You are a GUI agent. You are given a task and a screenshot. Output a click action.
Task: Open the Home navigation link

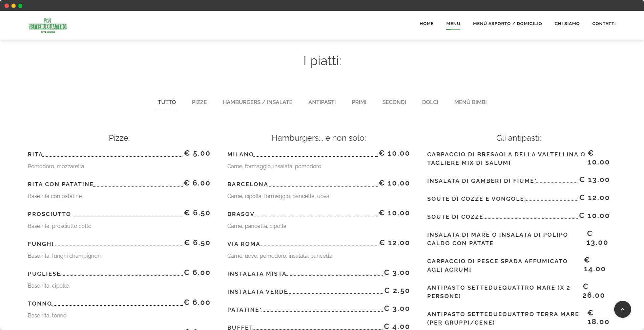427,24
